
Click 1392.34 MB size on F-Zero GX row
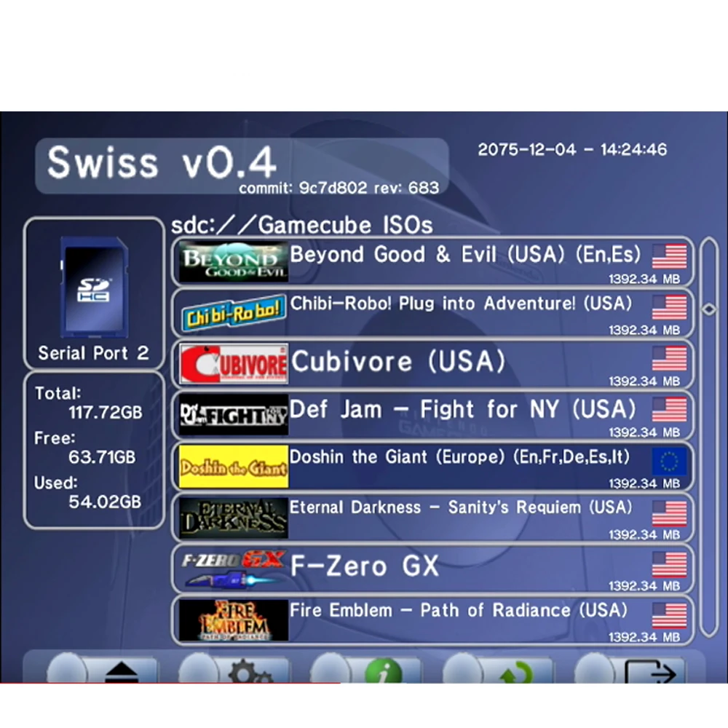click(x=644, y=586)
